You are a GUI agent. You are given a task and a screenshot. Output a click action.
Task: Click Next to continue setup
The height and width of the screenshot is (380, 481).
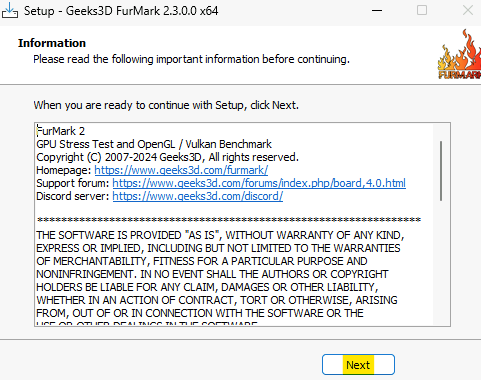358,365
